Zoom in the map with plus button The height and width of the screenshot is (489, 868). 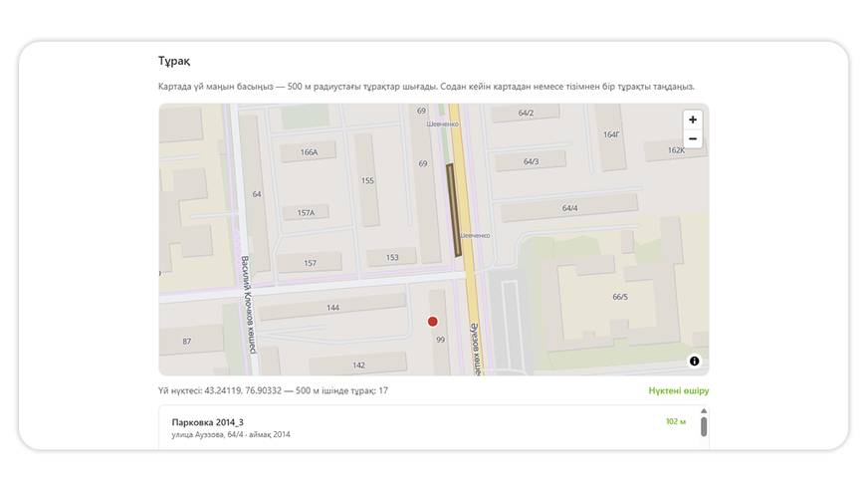click(693, 120)
